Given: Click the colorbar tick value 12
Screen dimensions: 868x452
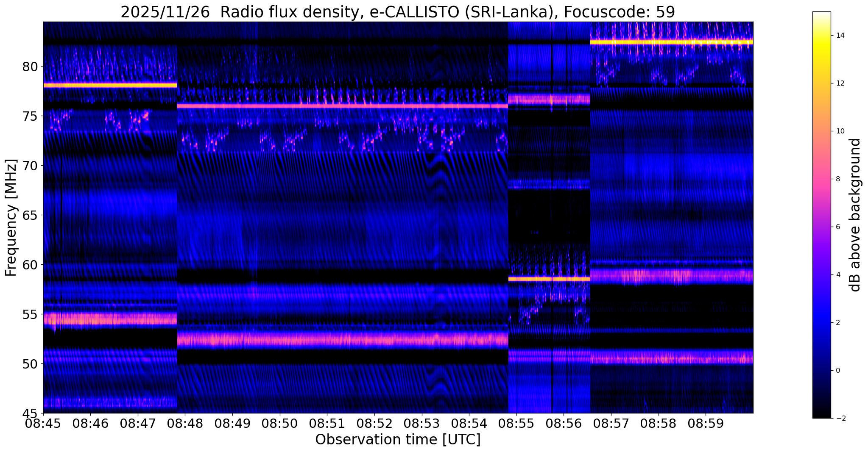Looking at the screenshot, I should 839,83.
